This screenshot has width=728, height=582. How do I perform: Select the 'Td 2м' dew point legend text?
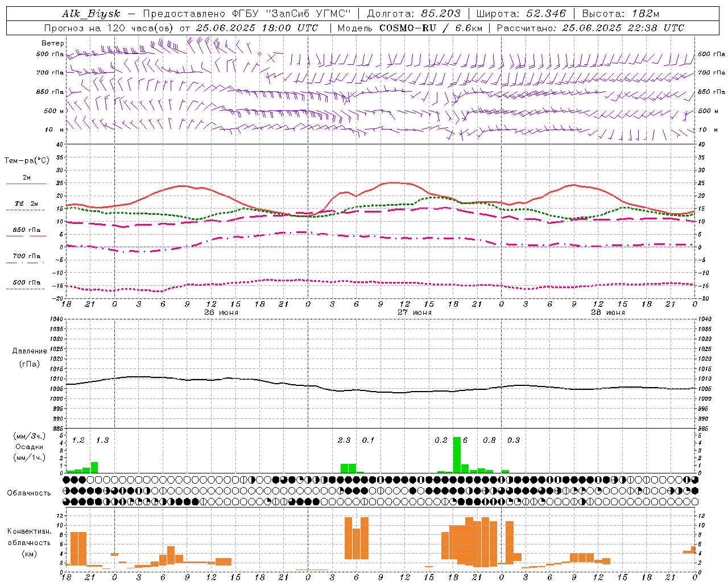coord(27,203)
